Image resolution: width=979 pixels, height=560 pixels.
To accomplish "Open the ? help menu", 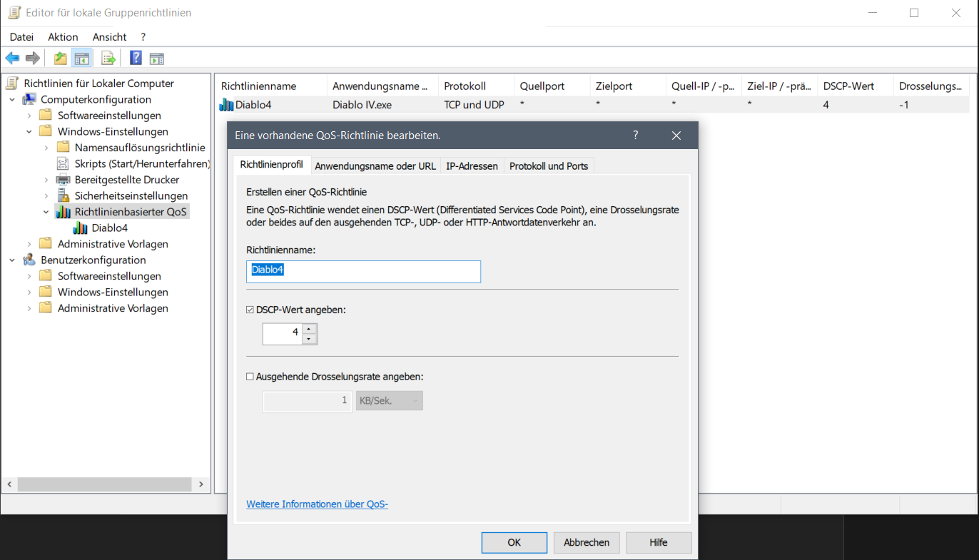I will click(x=143, y=36).
